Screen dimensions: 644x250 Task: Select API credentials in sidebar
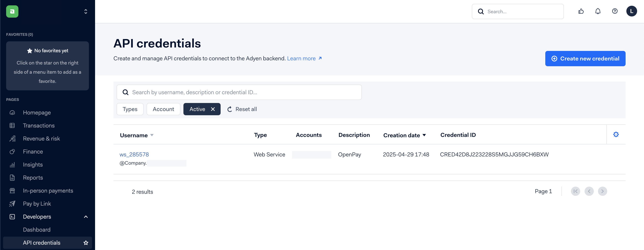tap(42, 243)
